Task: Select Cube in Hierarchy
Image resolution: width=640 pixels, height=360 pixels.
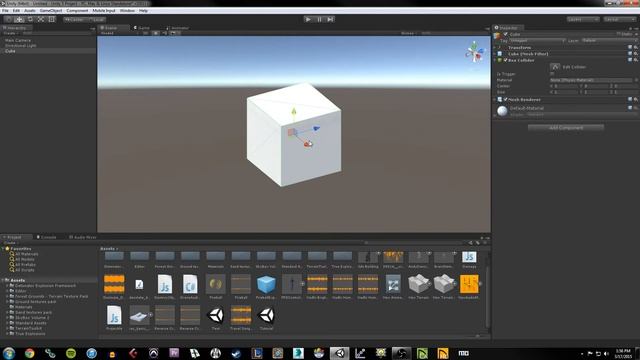Action: tap(10, 51)
